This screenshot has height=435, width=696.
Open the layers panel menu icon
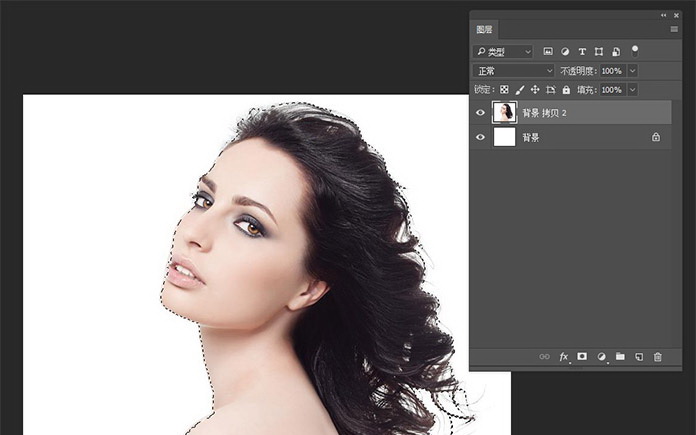click(x=674, y=29)
